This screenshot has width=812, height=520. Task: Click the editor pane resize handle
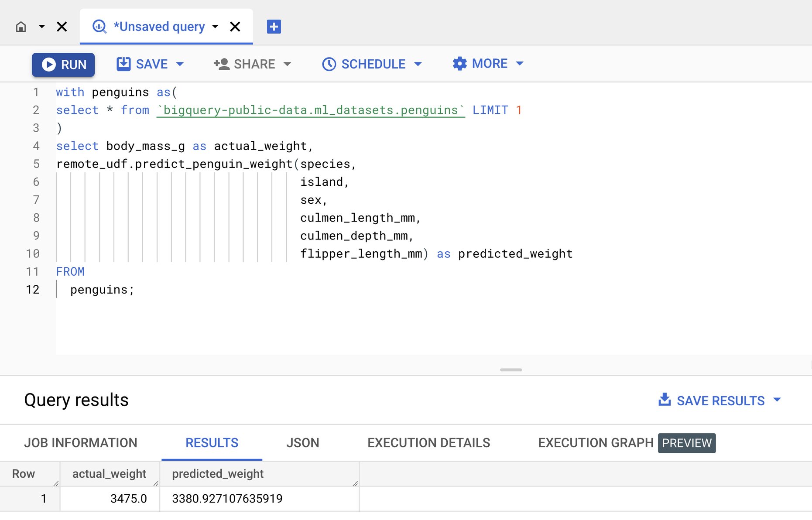(x=511, y=369)
